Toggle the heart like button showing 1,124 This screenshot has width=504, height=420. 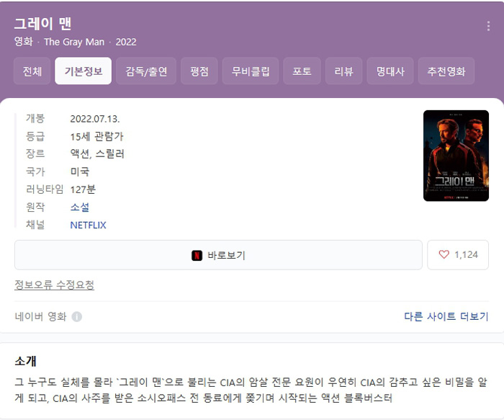point(458,255)
